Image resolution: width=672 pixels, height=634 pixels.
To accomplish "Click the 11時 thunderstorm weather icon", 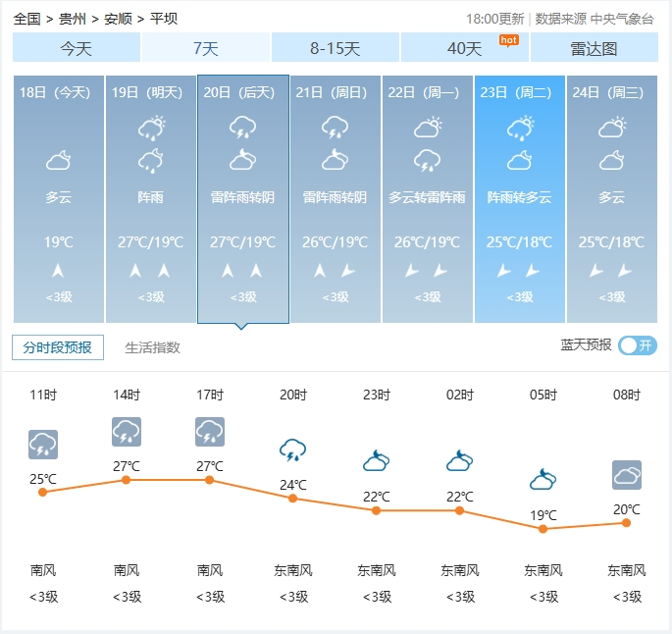I will (43, 445).
